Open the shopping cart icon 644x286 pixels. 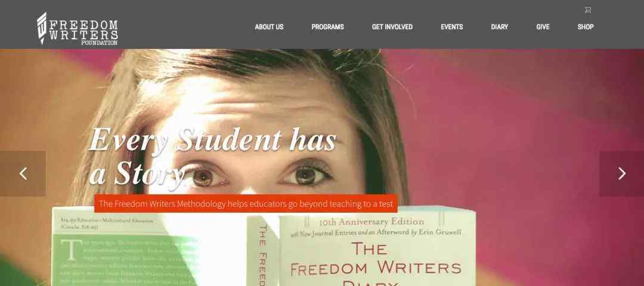[588, 10]
